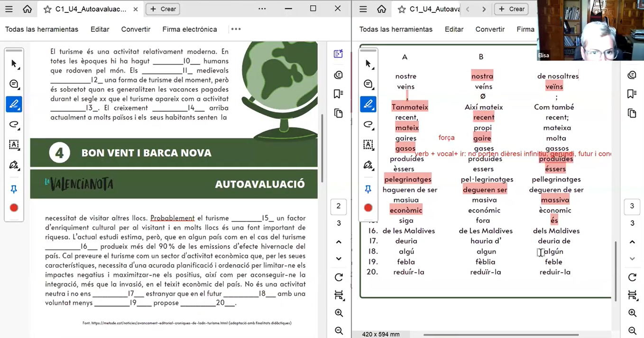
Task: Pick the red color swatch in left toolbar
Action: point(14,208)
